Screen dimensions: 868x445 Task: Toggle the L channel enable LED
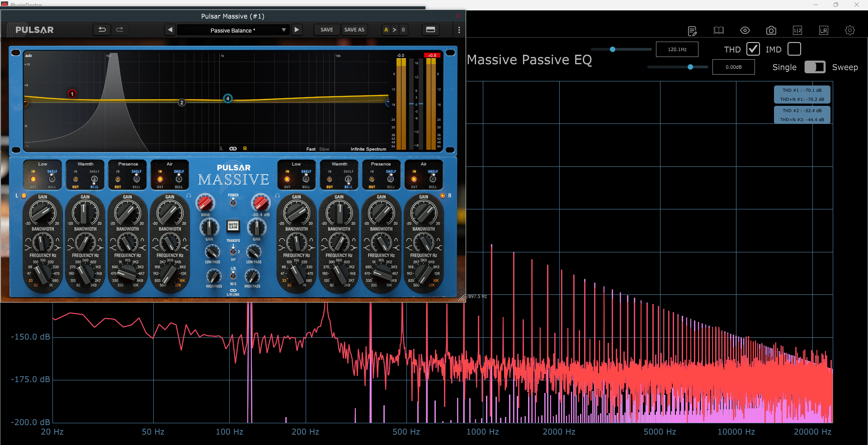(24, 196)
